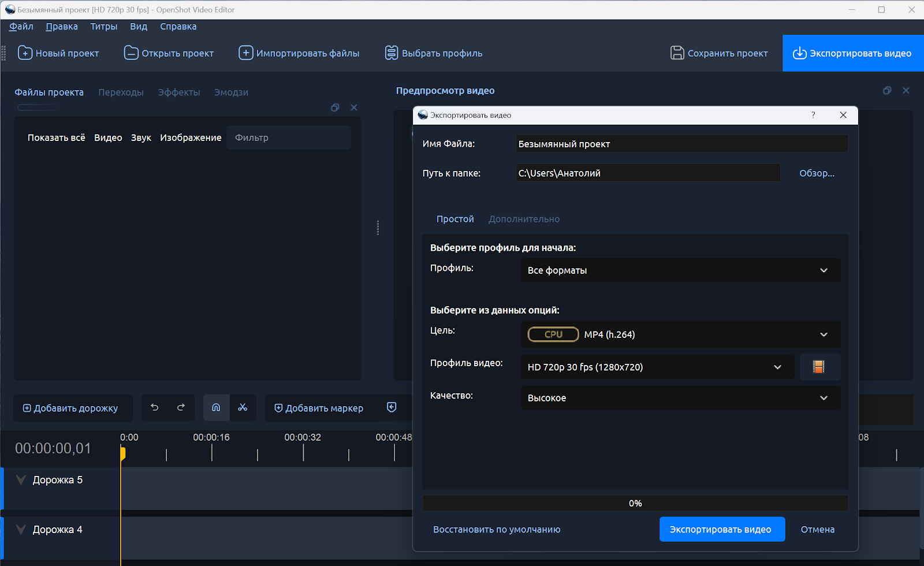Toggle the snapping magnet tool

pyautogui.click(x=216, y=408)
